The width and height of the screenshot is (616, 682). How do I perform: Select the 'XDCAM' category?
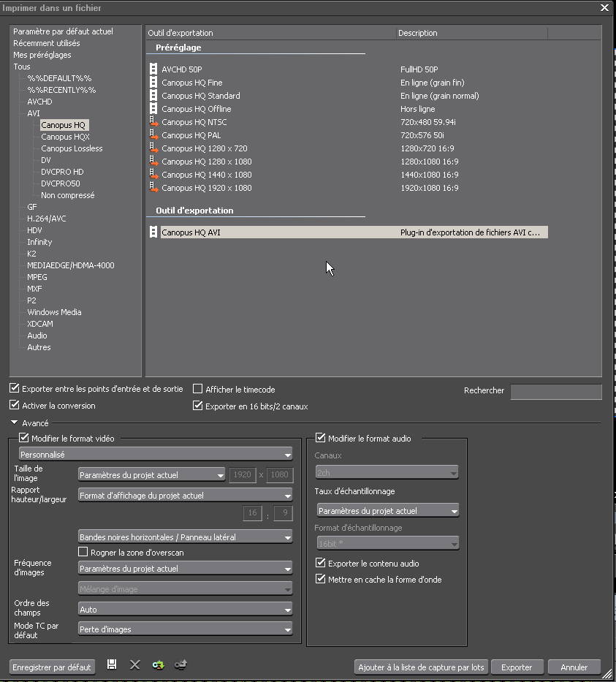click(40, 324)
